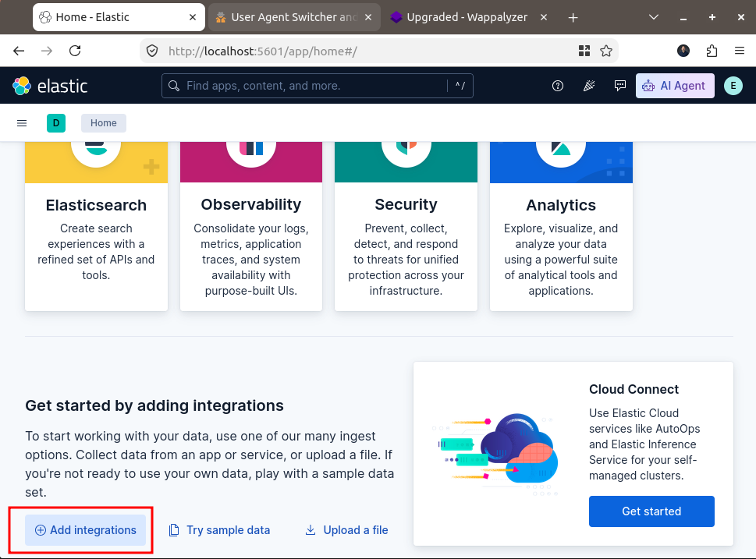The image size is (756, 559).
Task: Click the Cloud Connect illustration
Action: (495, 455)
